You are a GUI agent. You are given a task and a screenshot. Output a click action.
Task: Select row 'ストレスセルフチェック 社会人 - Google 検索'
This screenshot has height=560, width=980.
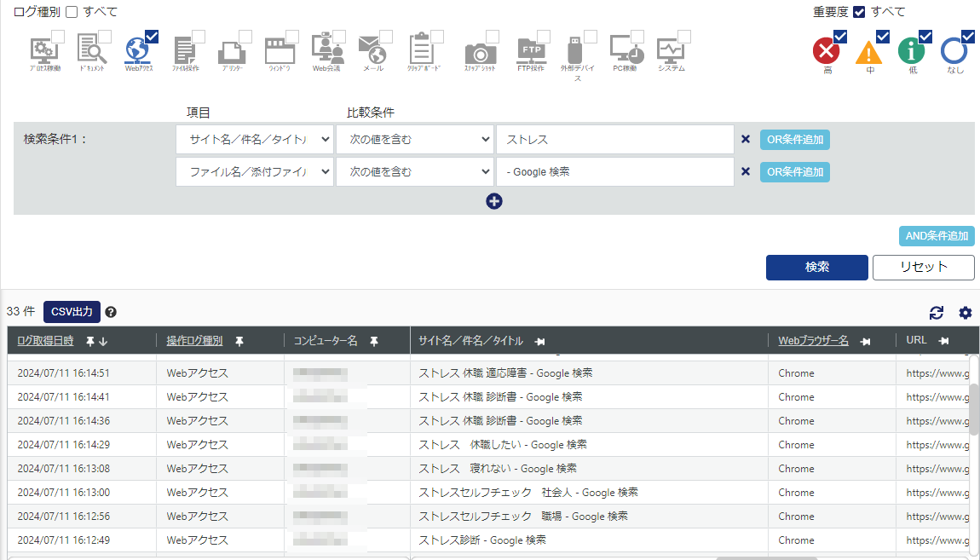488,493
